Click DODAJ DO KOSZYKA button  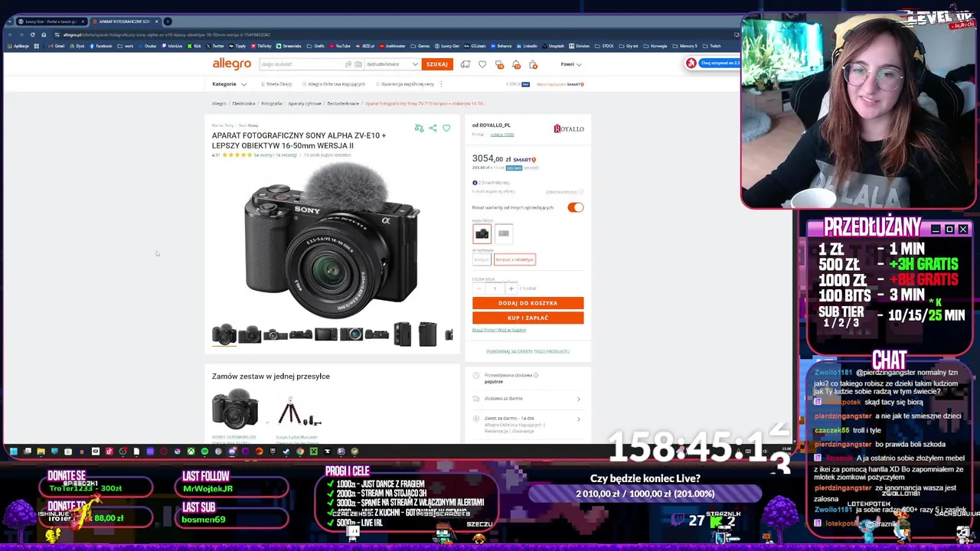[528, 303]
